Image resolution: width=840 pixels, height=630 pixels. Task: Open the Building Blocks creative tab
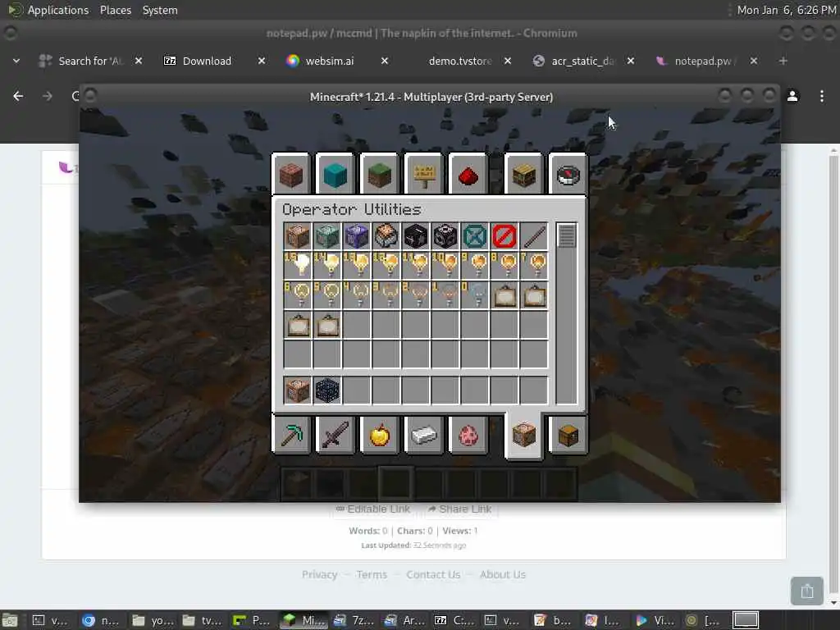(291, 174)
